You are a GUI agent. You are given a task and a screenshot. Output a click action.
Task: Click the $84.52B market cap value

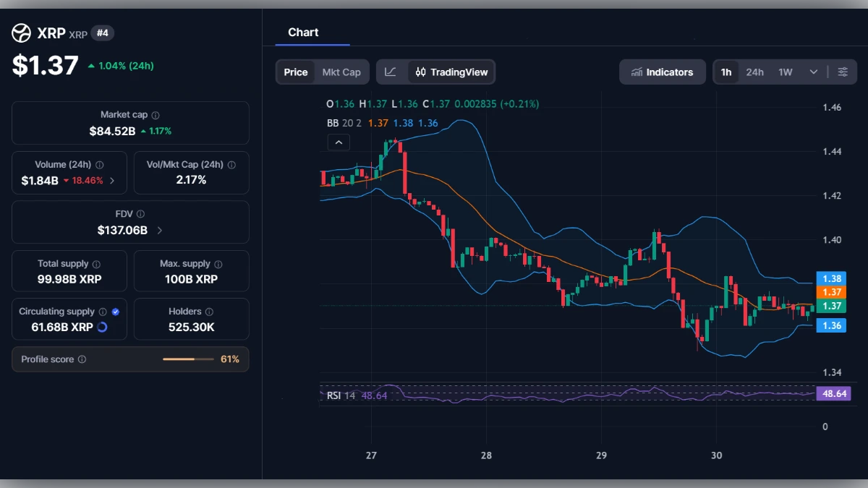click(112, 131)
